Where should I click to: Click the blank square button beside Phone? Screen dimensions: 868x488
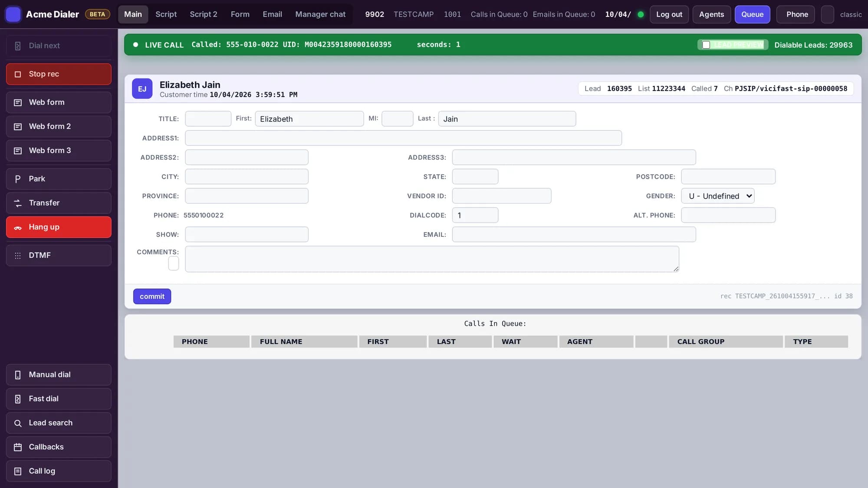(827, 14)
